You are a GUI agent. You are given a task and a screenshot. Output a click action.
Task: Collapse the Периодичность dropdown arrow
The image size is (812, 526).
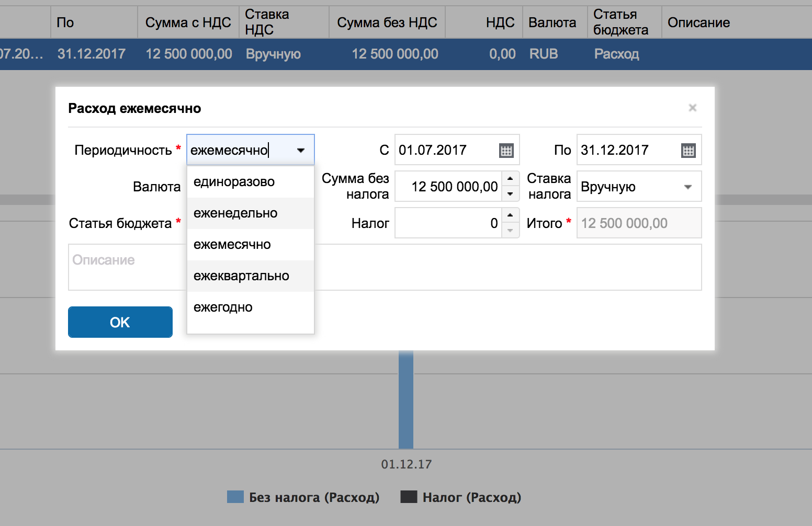301,151
